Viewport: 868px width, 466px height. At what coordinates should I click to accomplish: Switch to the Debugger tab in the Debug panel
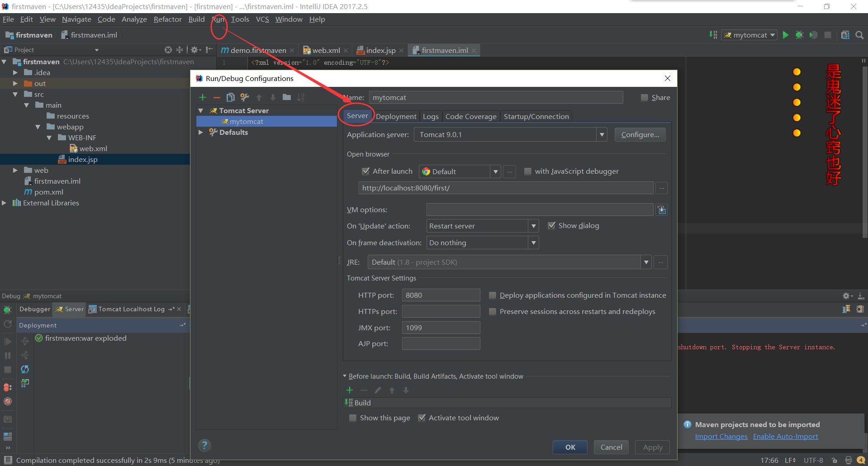35,309
